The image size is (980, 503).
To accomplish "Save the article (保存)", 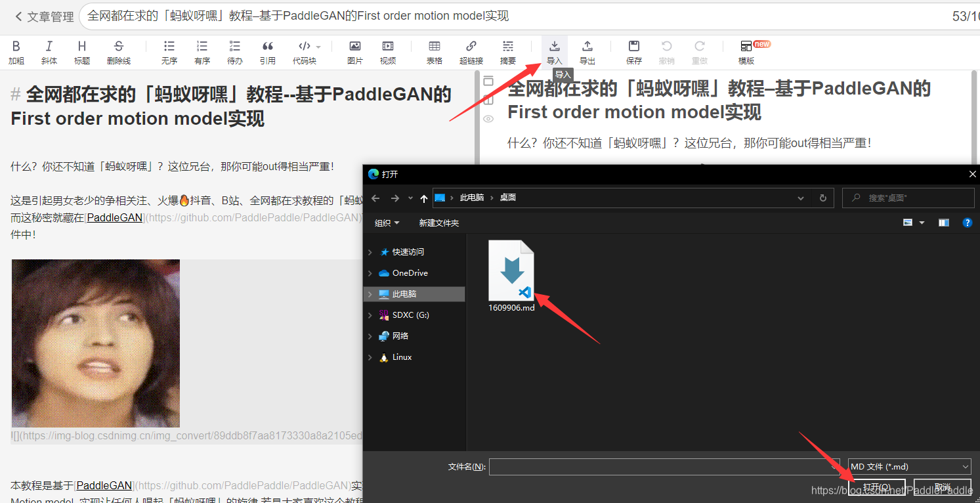I will 634,53.
